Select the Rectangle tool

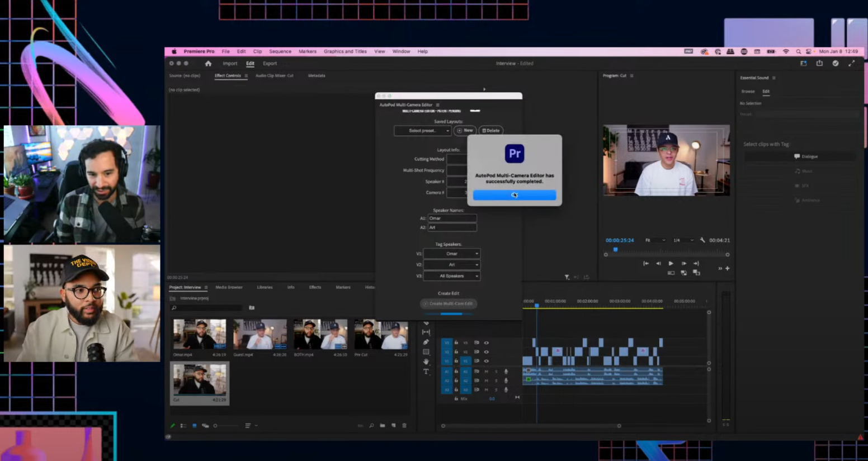(x=426, y=352)
